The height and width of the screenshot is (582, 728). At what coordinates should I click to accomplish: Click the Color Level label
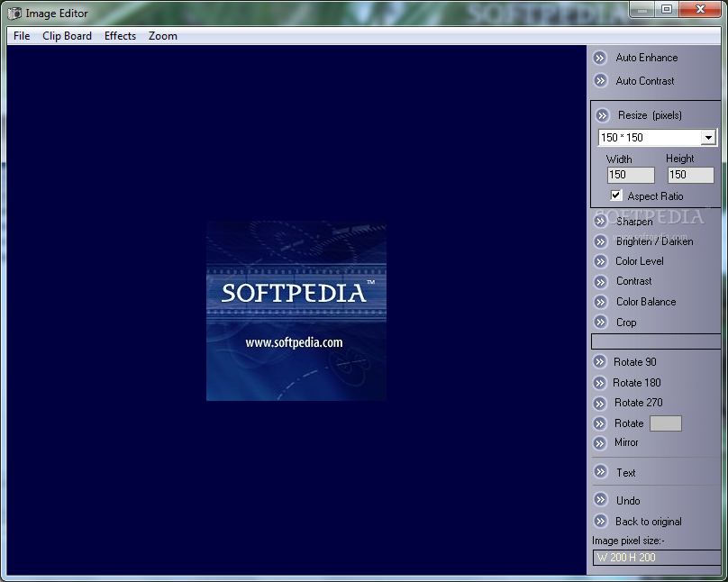pos(640,261)
